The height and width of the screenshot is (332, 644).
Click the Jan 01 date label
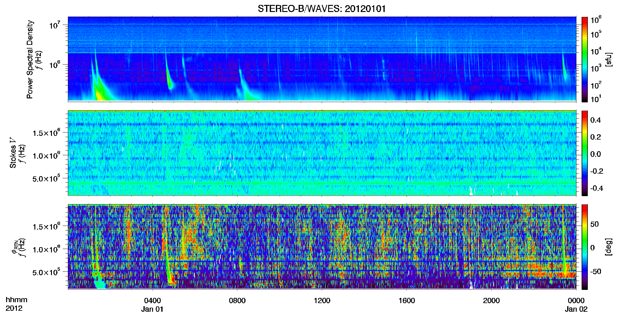[152, 309]
